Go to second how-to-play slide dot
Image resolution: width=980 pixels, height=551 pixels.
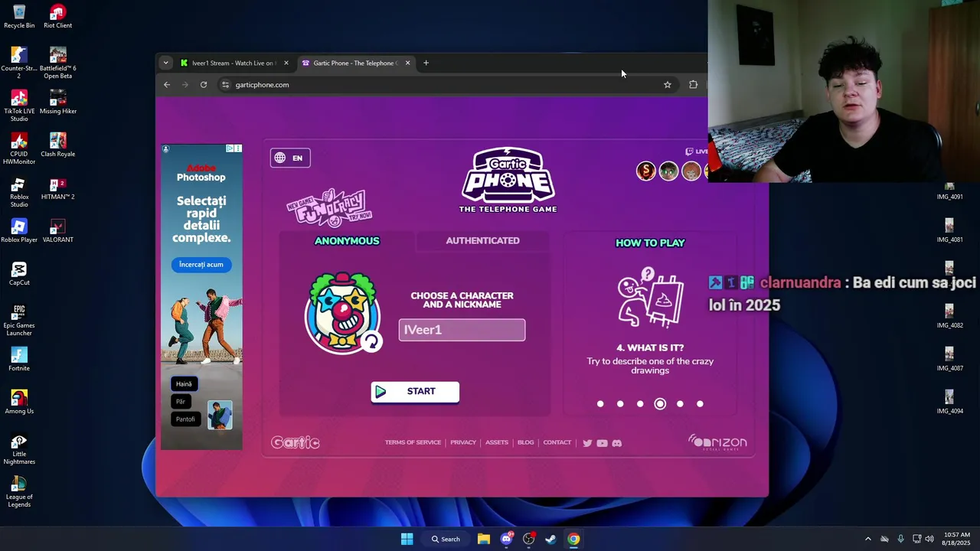click(620, 404)
